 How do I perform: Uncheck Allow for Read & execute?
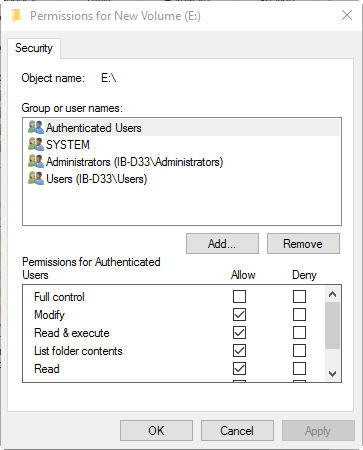[239, 332]
